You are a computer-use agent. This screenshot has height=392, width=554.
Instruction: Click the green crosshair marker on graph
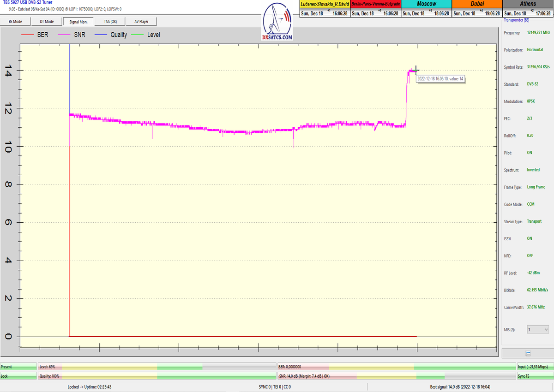click(416, 70)
